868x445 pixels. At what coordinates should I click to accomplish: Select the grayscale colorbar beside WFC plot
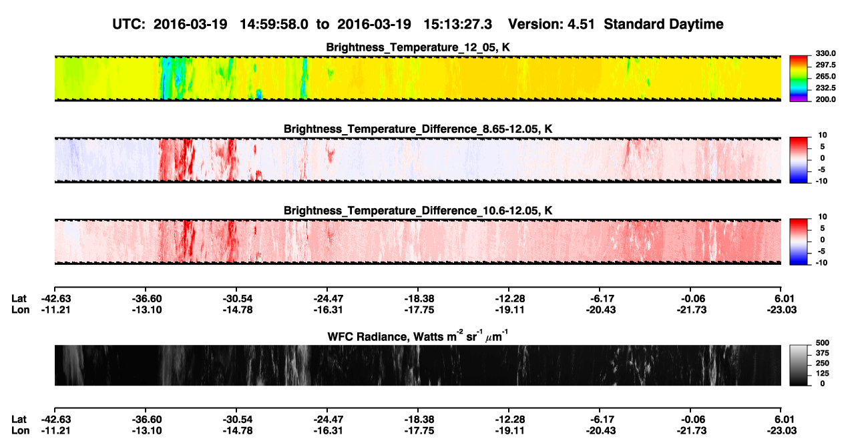pyautogui.click(x=799, y=364)
